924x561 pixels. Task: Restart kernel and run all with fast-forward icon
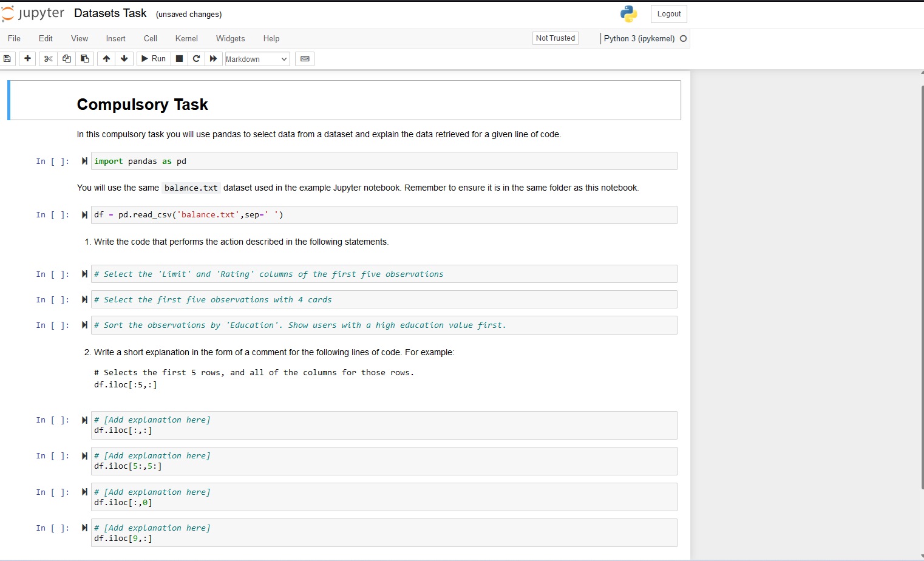pos(214,59)
